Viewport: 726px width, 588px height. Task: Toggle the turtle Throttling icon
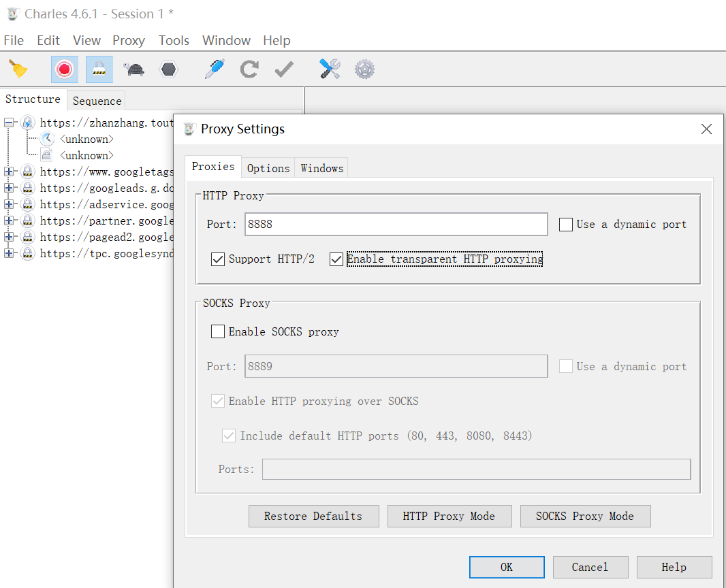(133, 69)
